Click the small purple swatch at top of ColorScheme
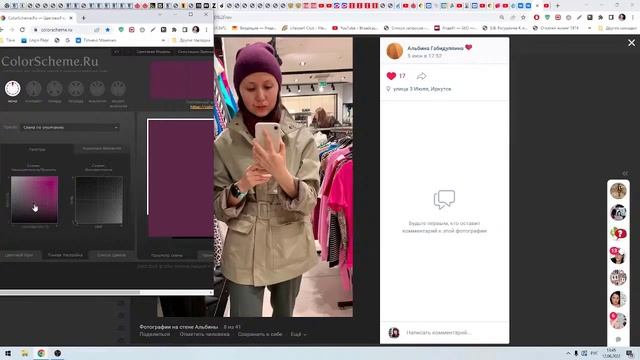640x360 pixels. [x=182, y=81]
